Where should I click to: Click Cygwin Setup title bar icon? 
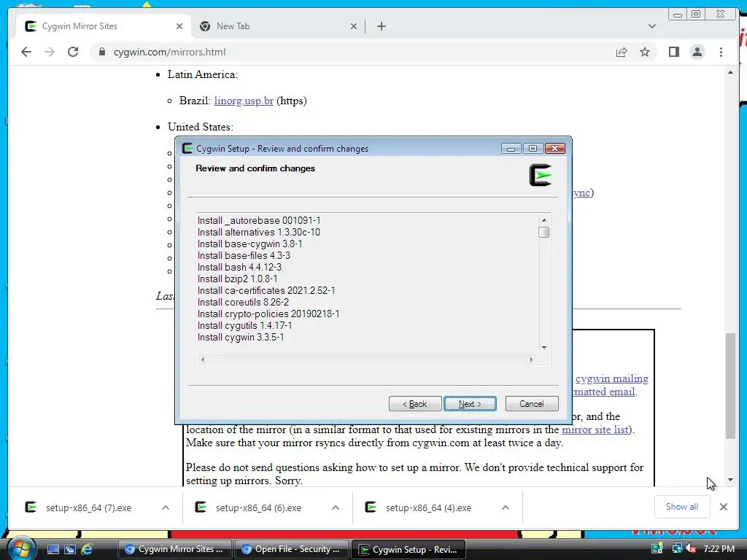[x=187, y=149]
